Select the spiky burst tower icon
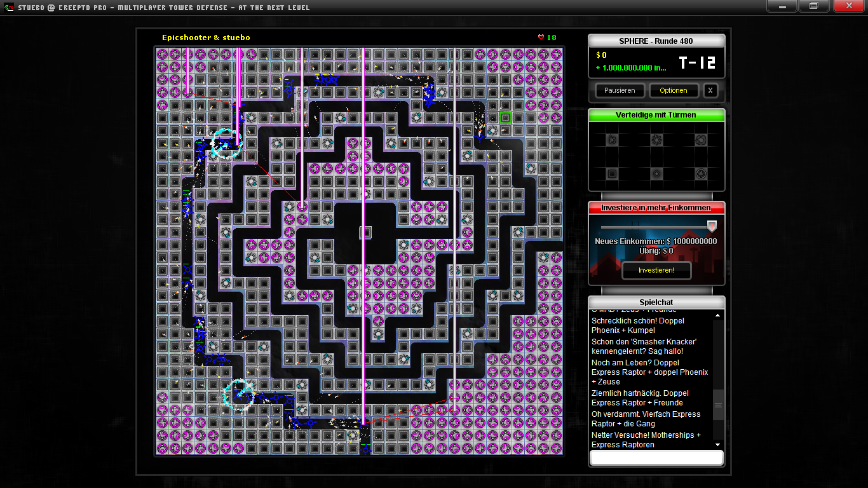Screen dimensions: 868x488 click(x=656, y=139)
